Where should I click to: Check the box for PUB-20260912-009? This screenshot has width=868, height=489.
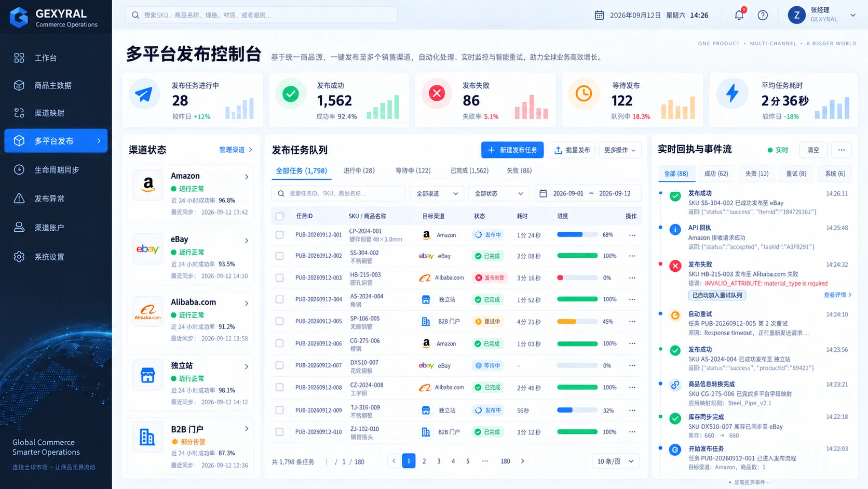(x=279, y=410)
